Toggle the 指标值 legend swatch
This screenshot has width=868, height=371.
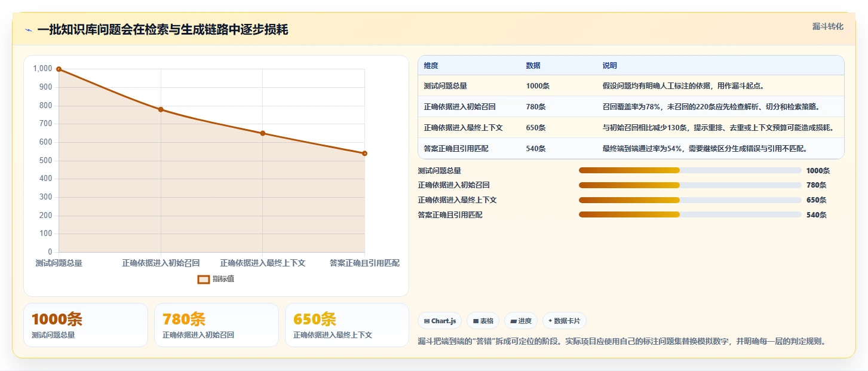pos(204,279)
